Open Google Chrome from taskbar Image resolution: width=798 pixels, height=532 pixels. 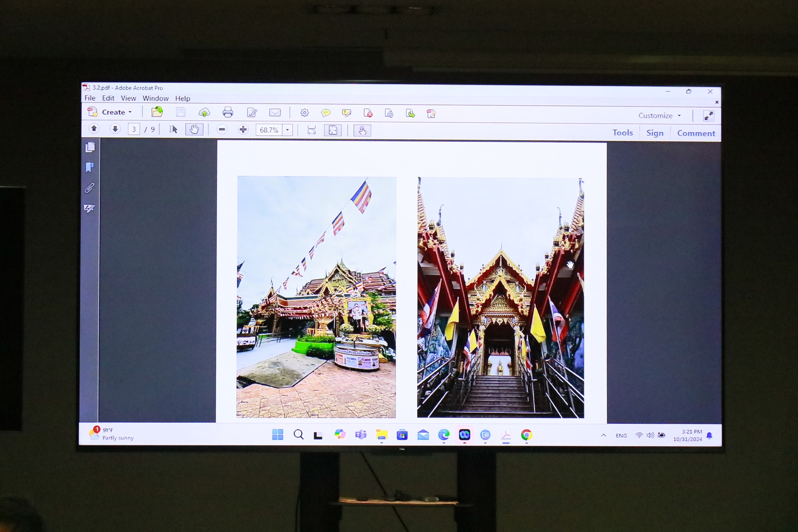click(527, 435)
